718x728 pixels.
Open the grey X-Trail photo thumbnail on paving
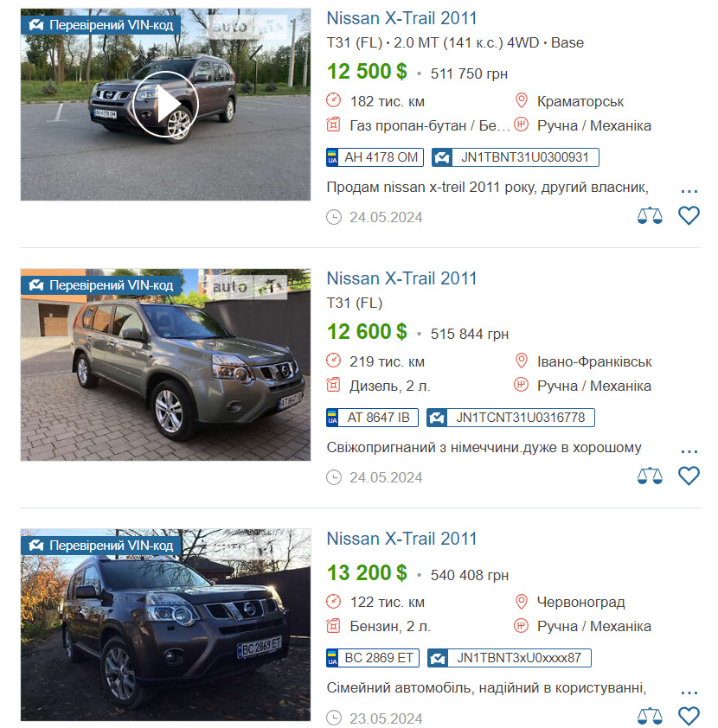(165, 365)
